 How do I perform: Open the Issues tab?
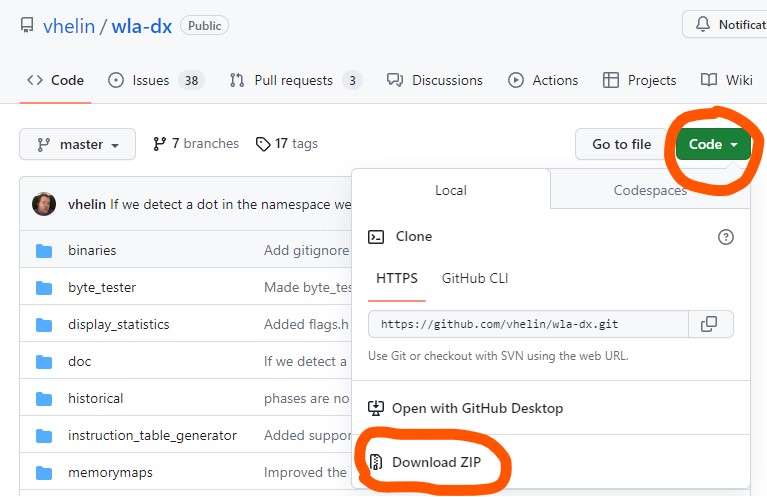[x=153, y=80]
